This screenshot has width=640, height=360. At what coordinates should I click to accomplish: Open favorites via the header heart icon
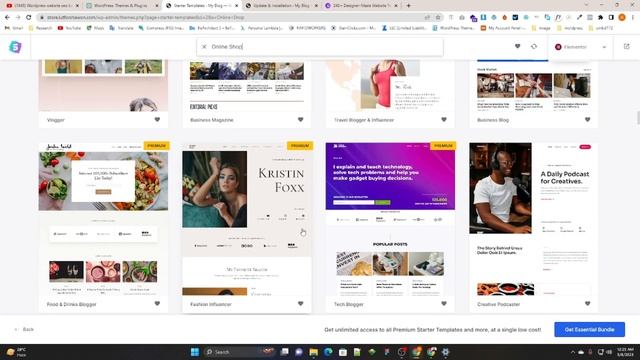pos(517,47)
